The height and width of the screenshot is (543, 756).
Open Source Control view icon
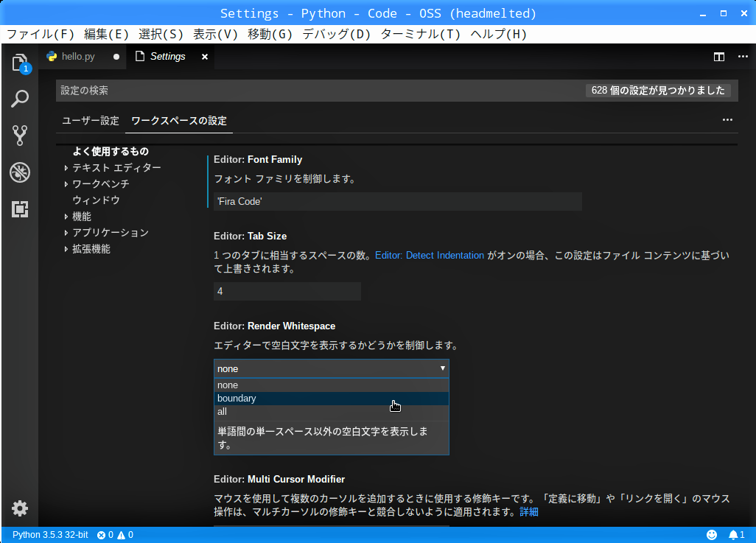click(x=20, y=136)
